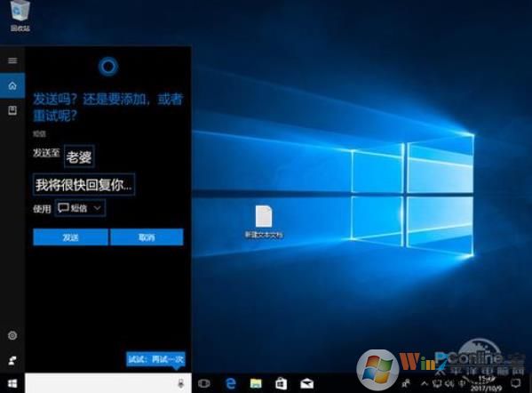Open the 短信 messaging app dropdown

pos(80,208)
